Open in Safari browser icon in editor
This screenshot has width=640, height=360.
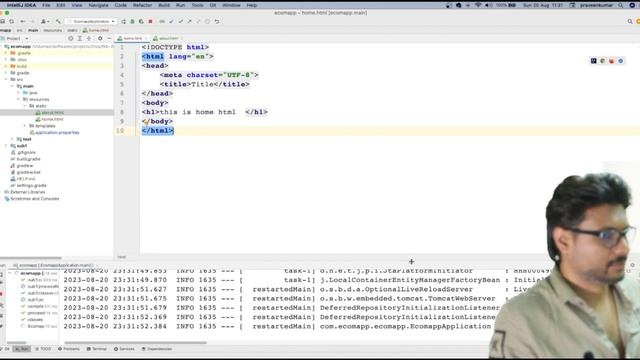[x=621, y=61]
